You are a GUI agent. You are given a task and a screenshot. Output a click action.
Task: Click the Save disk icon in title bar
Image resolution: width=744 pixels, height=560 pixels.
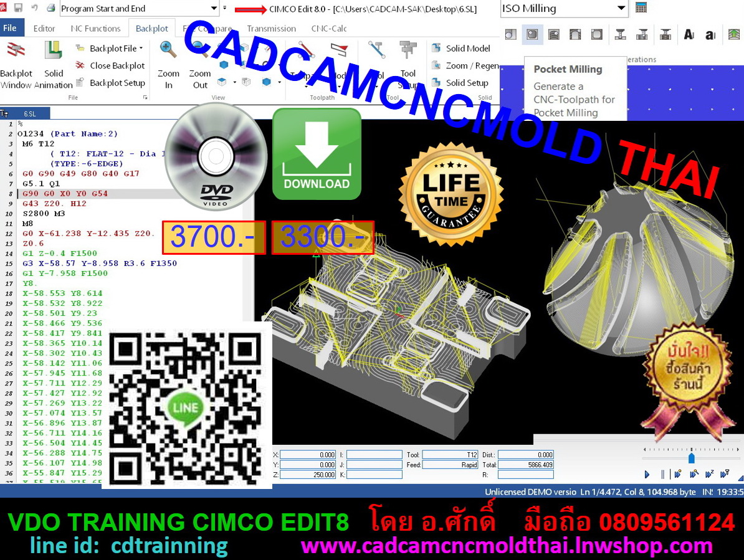(18, 8)
